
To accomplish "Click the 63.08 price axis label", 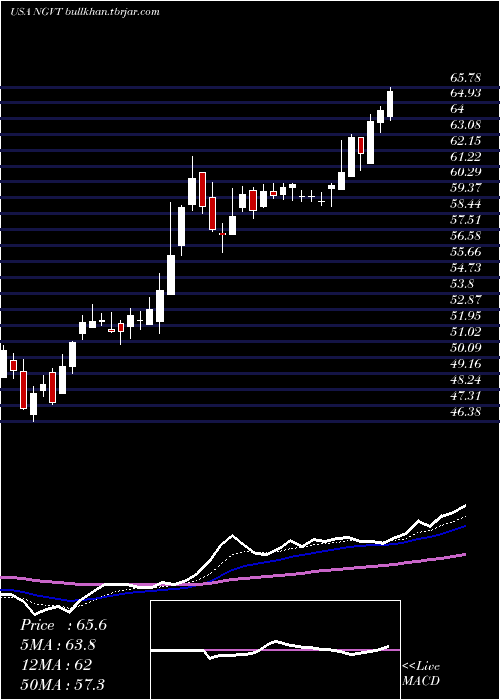I will (x=466, y=125).
